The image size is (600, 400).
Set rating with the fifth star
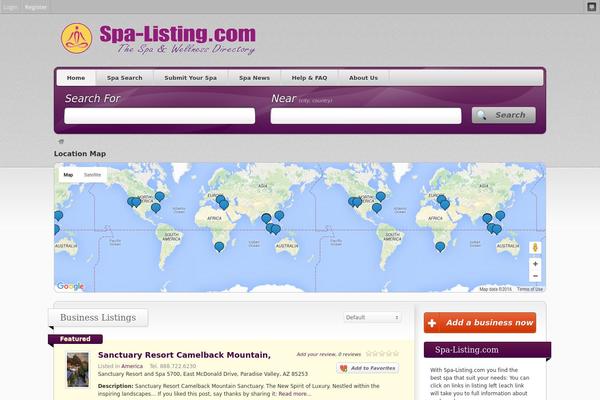(396, 354)
